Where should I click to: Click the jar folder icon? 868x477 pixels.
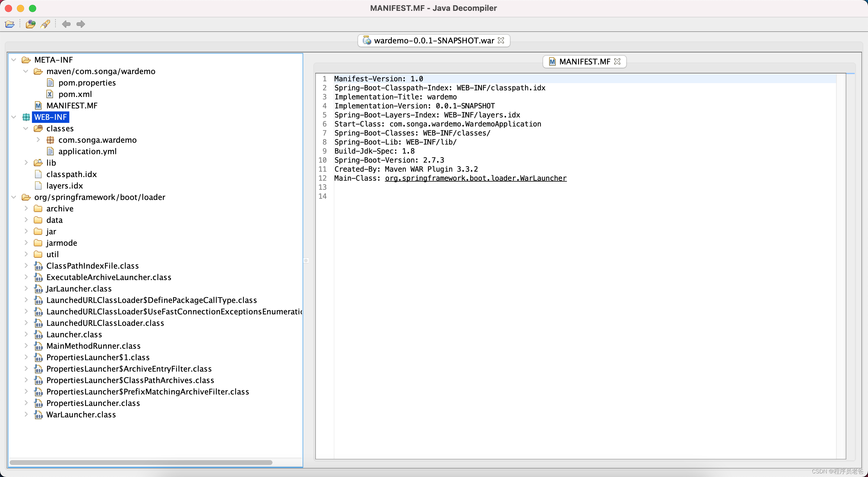38,232
